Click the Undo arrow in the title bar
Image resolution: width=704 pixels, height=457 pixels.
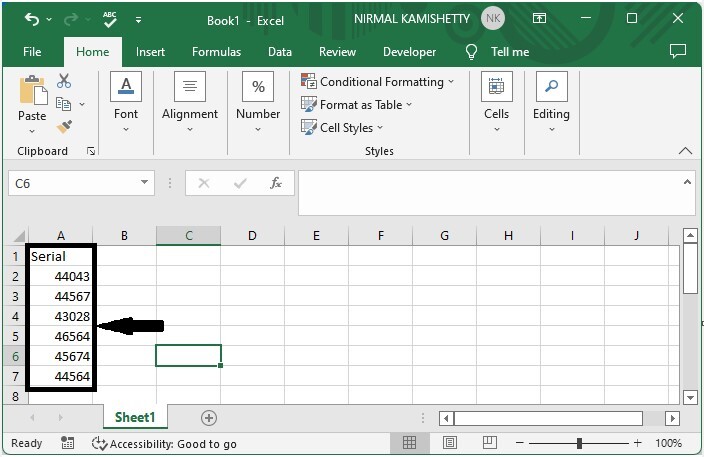pos(32,19)
